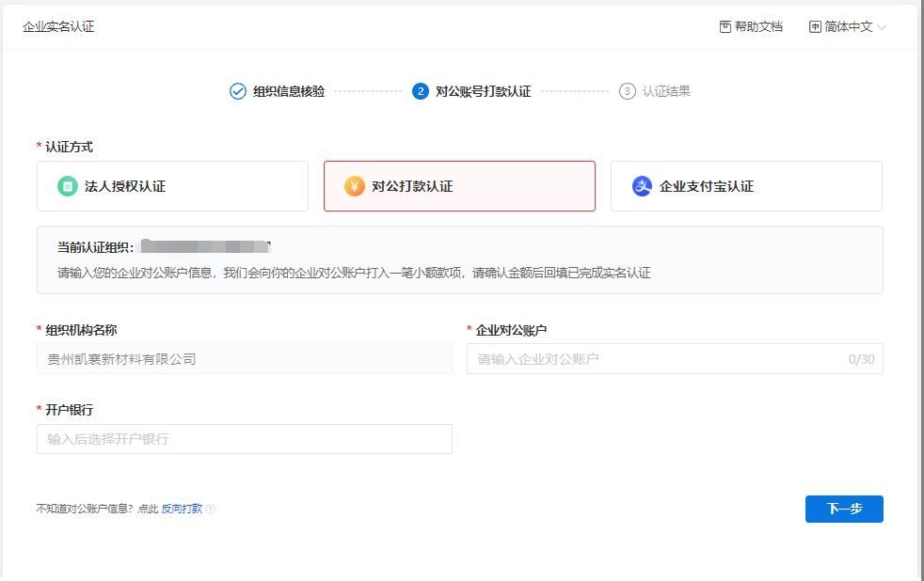The image size is (924, 581).
Task: Click the 帮助文档 document icon
Action: tap(725, 26)
